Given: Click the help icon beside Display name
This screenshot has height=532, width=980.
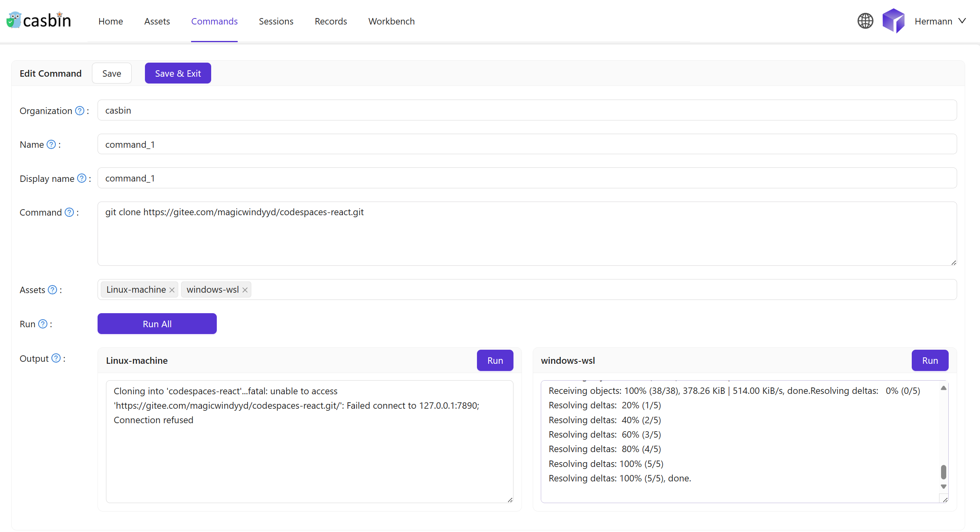Looking at the screenshot, I should tap(82, 178).
